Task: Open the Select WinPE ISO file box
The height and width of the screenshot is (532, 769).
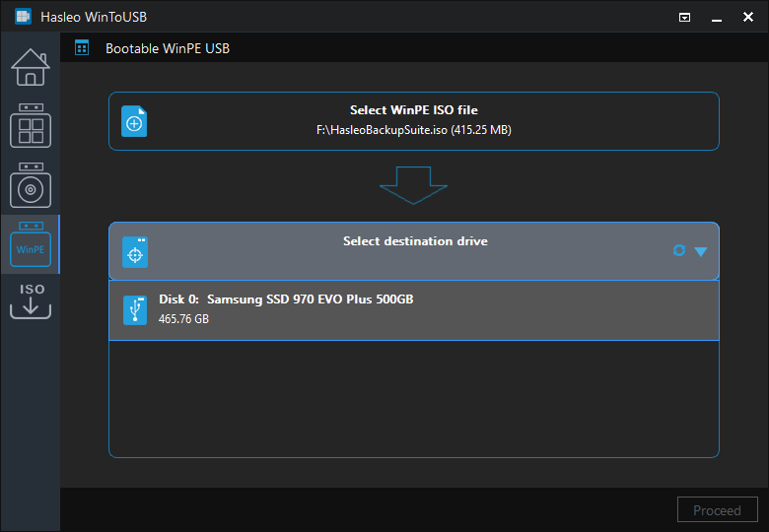Action: pos(414,121)
